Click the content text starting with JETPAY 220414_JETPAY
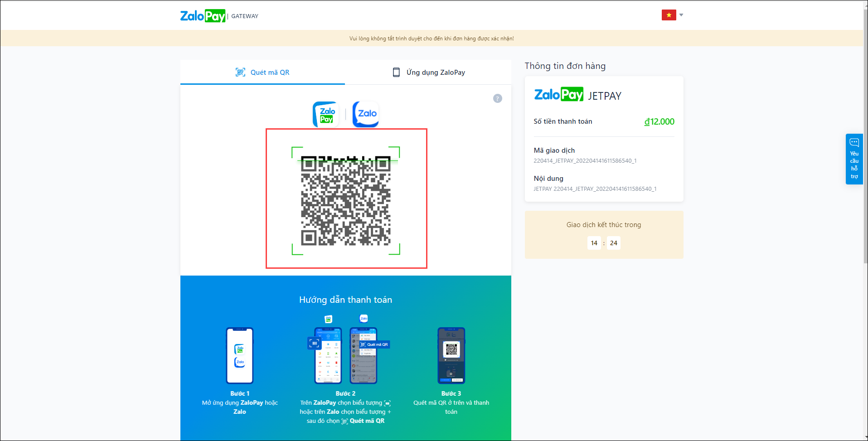 tap(595, 189)
